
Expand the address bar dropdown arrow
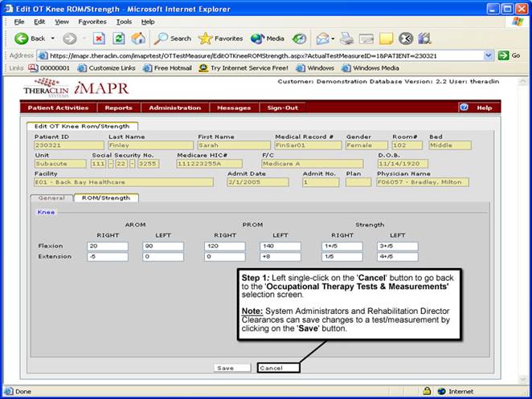point(489,55)
